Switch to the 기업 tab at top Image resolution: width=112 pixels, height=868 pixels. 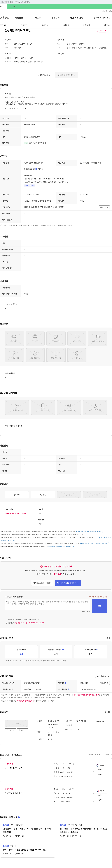(14, 6)
